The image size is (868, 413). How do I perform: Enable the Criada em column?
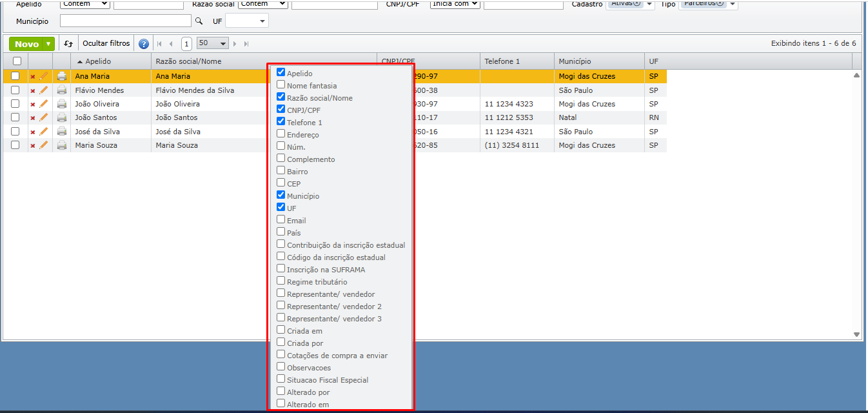pos(281,330)
